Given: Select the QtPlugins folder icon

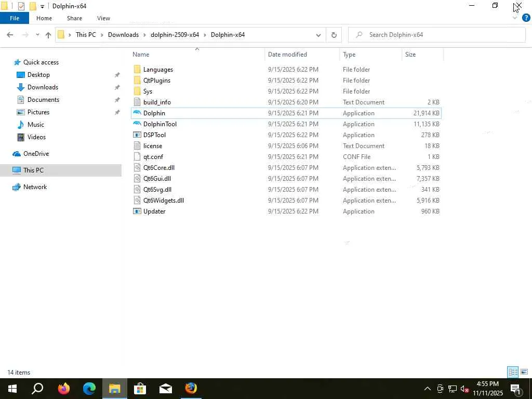Looking at the screenshot, I should [x=137, y=80].
